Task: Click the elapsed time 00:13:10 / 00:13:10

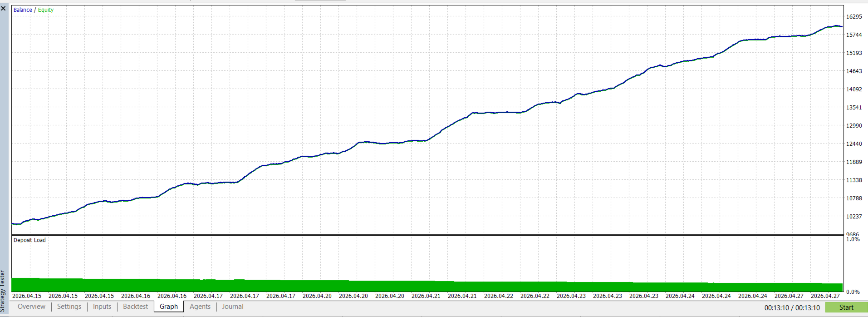Action: [x=792, y=307]
